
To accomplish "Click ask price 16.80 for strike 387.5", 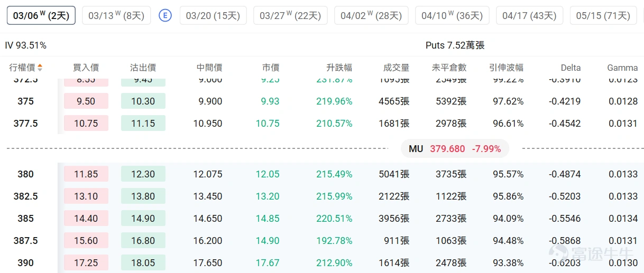I will (x=143, y=241).
